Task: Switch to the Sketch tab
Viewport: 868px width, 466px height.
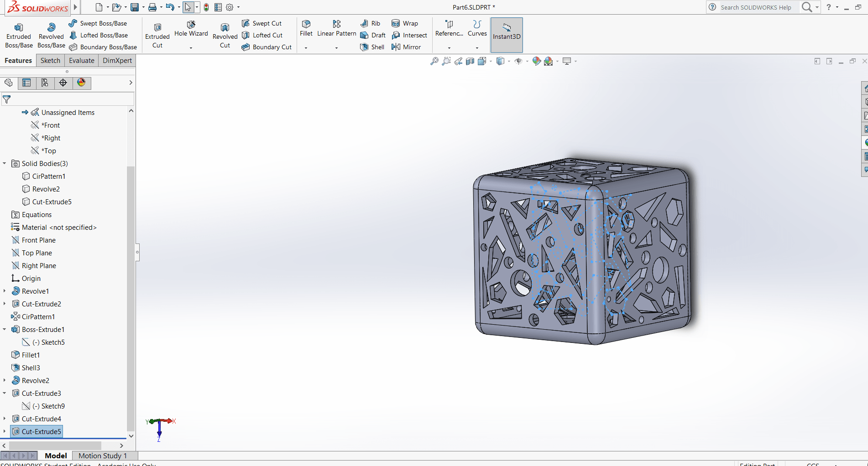Action: click(x=50, y=61)
